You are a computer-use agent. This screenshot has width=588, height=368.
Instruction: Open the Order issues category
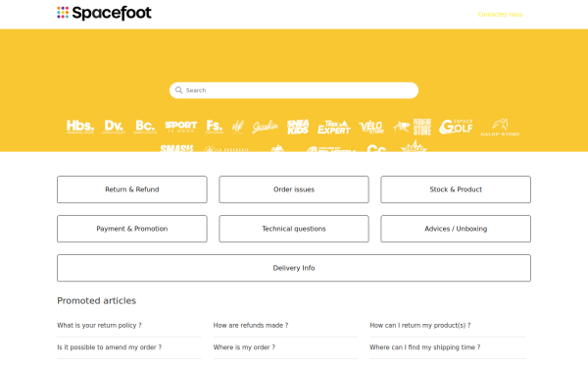pos(294,189)
